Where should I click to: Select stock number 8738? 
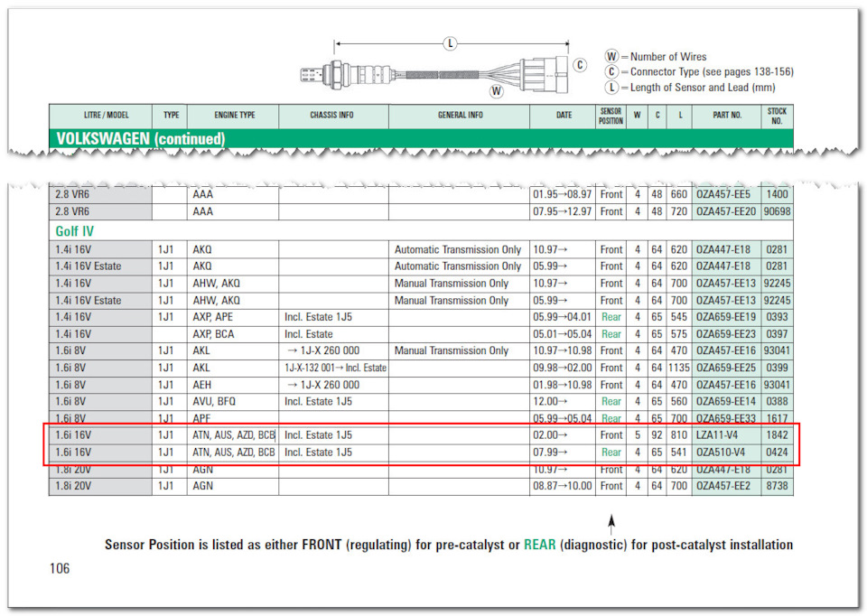pos(777,487)
